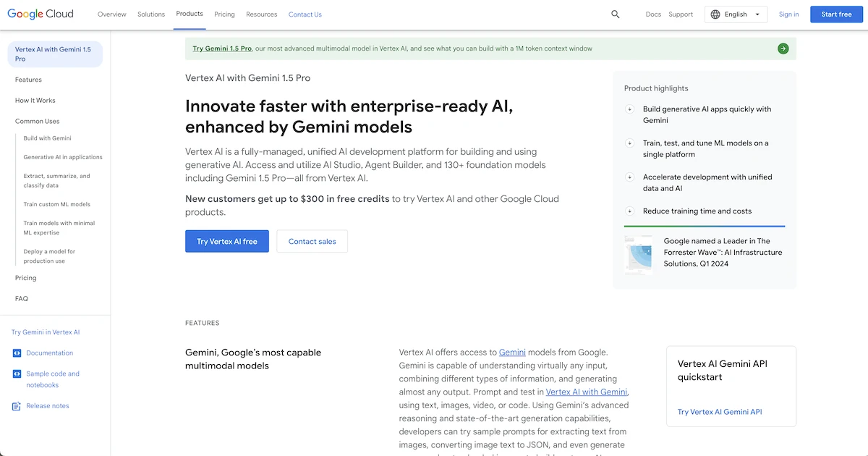Click the Sample code and notebooks icon
This screenshot has width=868, height=456.
point(17,374)
